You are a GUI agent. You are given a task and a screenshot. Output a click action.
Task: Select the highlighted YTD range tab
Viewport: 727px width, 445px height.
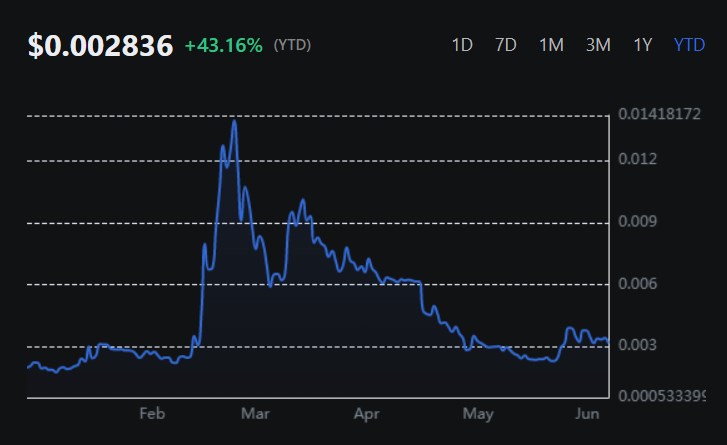[689, 45]
